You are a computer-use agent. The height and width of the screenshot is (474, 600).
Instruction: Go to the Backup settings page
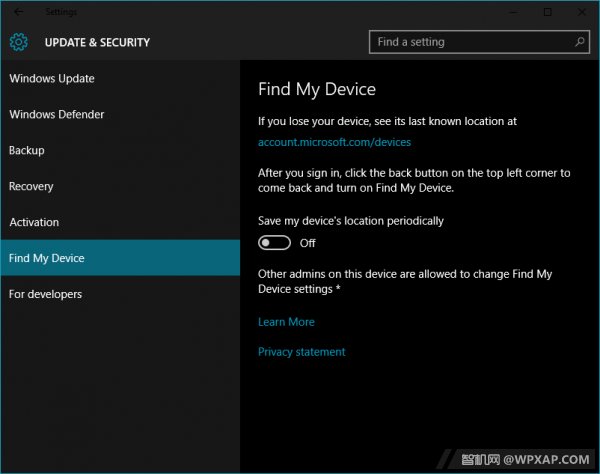[x=27, y=150]
